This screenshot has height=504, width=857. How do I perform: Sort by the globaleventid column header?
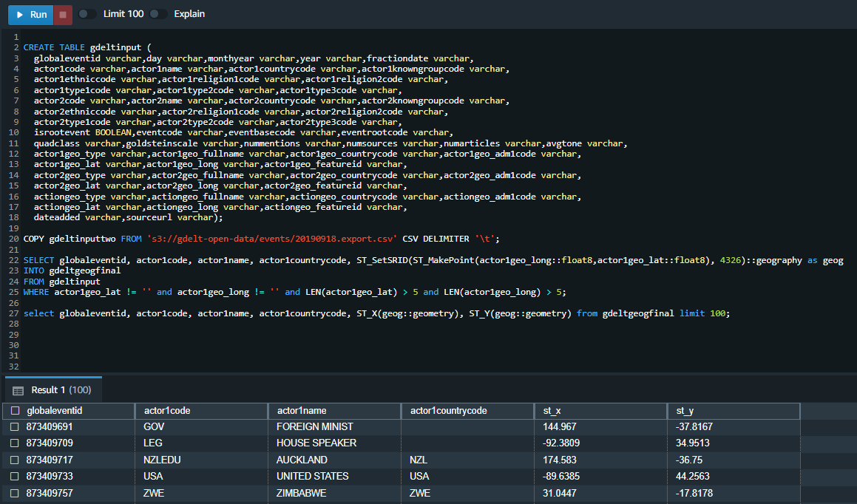click(x=55, y=411)
